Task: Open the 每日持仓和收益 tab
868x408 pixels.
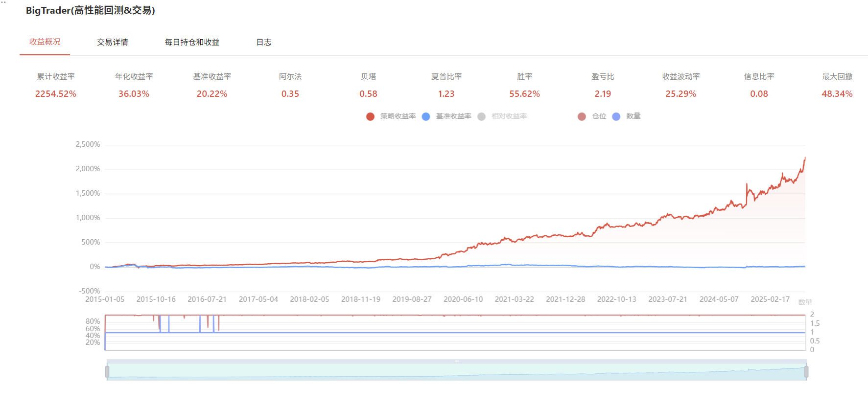Action: [x=192, y=42]
